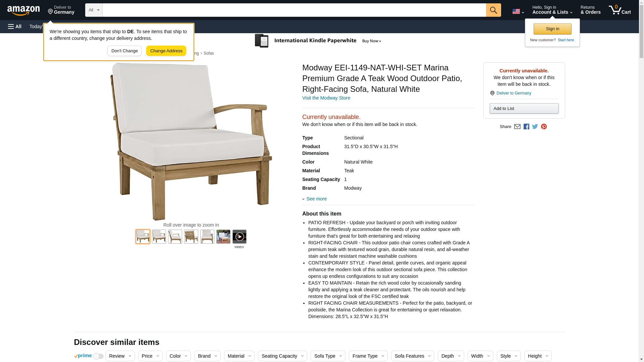Open Returns & Orders

[x=590, y=10]
